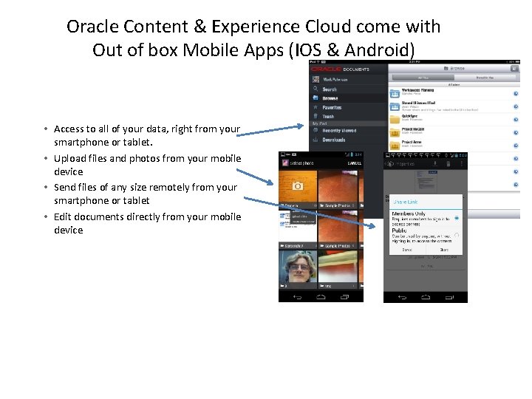Open Favorites in the tablet sidebar
532x399 pixels.
[349, 108]
